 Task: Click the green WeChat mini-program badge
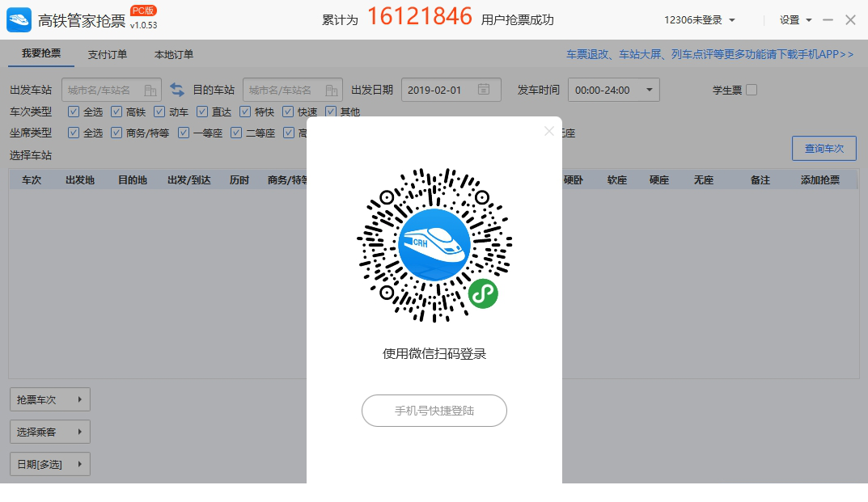pyautogui.click(x=483, y=293)
